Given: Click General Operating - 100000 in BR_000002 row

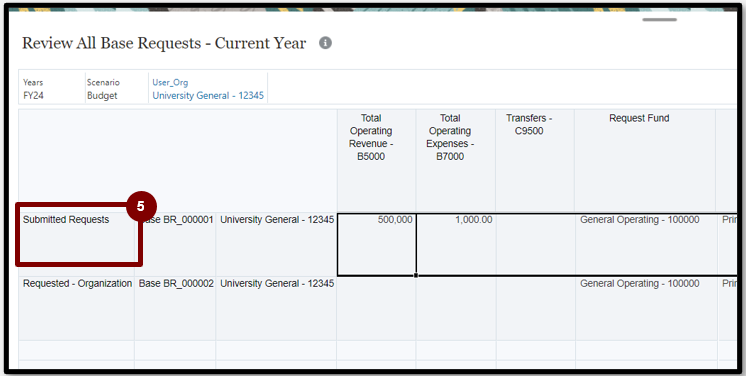Looking at the screenshot, I should click(646, 308).
